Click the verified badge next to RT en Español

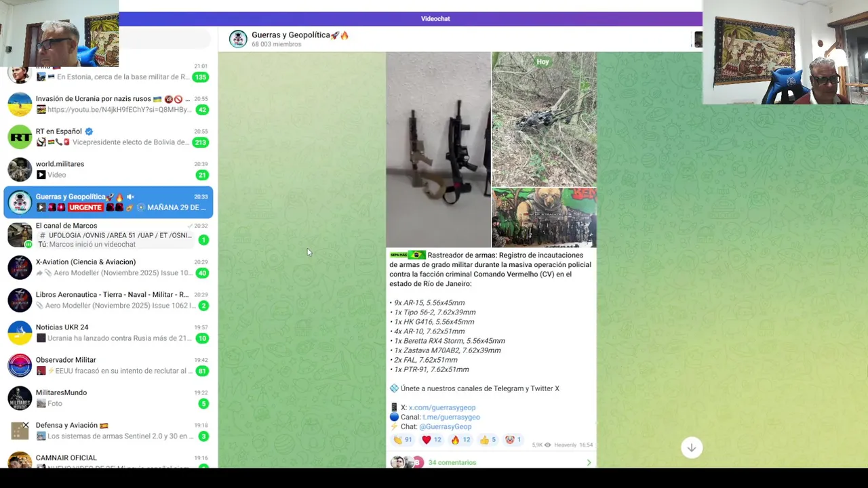tap(89, 131)
